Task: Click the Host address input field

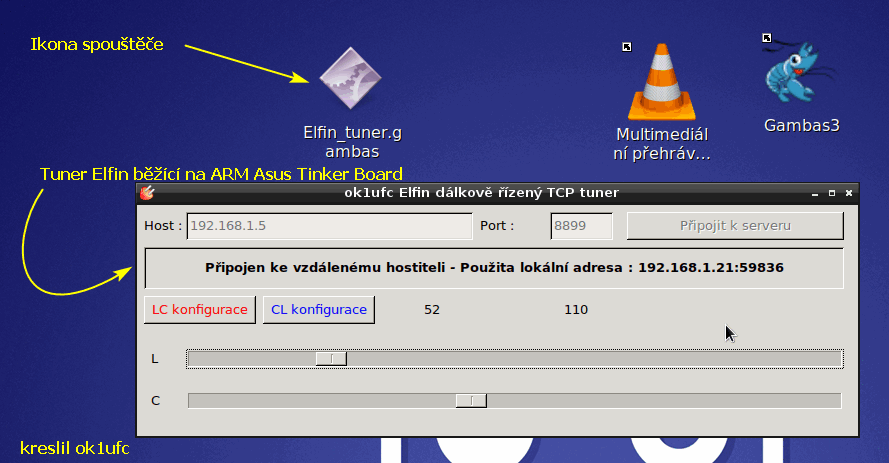Action: point(329,226)
